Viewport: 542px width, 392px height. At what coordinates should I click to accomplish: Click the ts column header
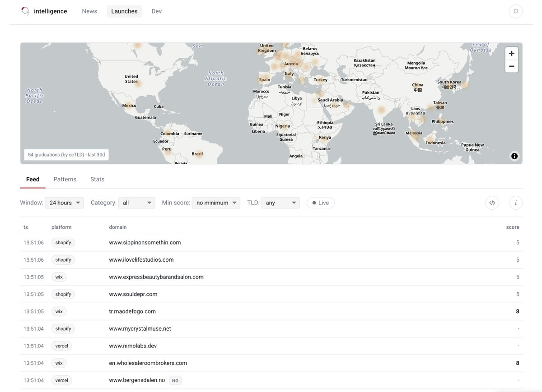[x=26, y=227]
